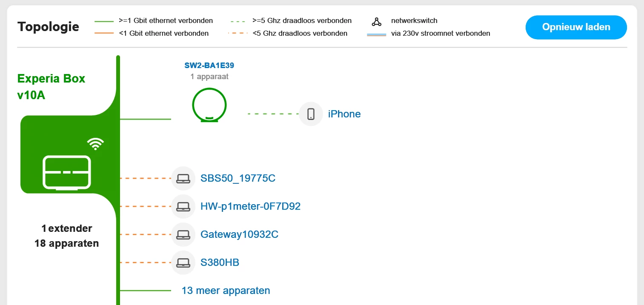Viewport: 644px width, 305px height.
Task: Click the netwerkswitch legend icon
Action: (x=376, y=21)
